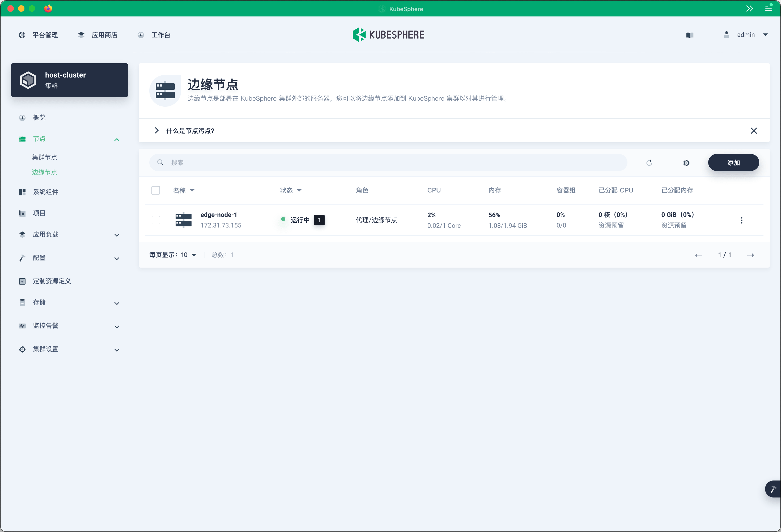
Task: Click the 搜索 input field
Action: (x=390, y=162)
